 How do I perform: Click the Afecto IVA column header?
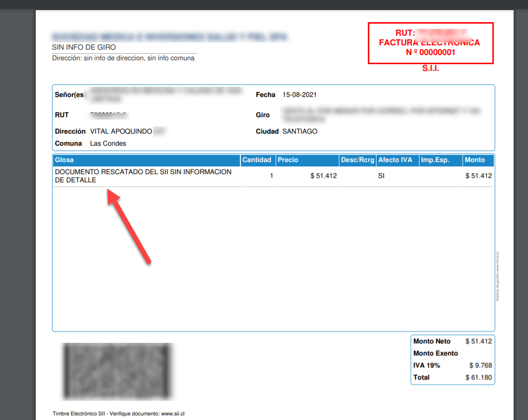(395, 160)
